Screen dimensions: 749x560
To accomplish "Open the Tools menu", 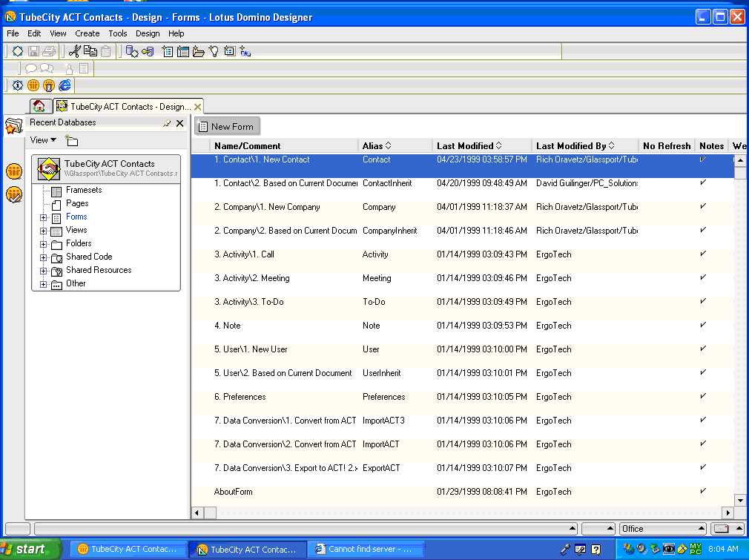I will (117, 33).
